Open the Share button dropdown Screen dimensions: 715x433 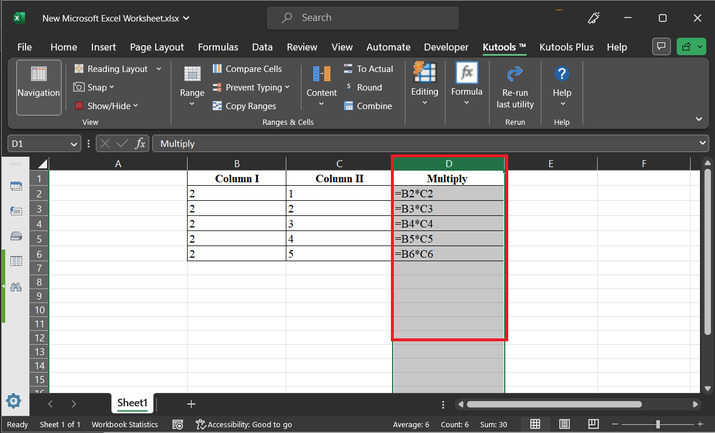pos(699,46)
